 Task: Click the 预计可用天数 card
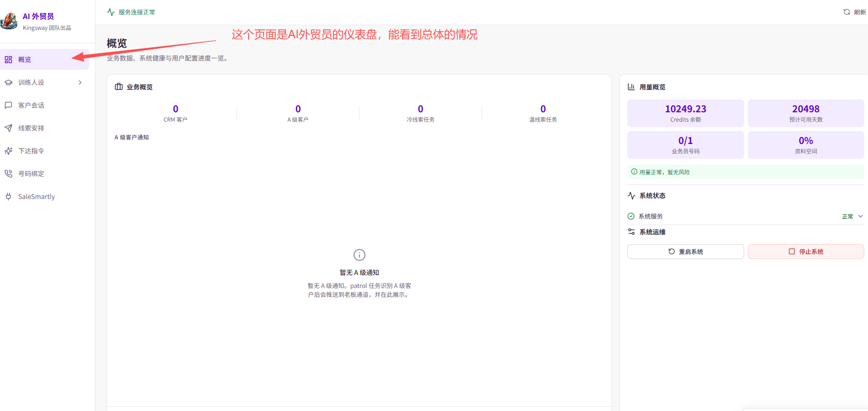pyautogui.click(x=806, y=113)
